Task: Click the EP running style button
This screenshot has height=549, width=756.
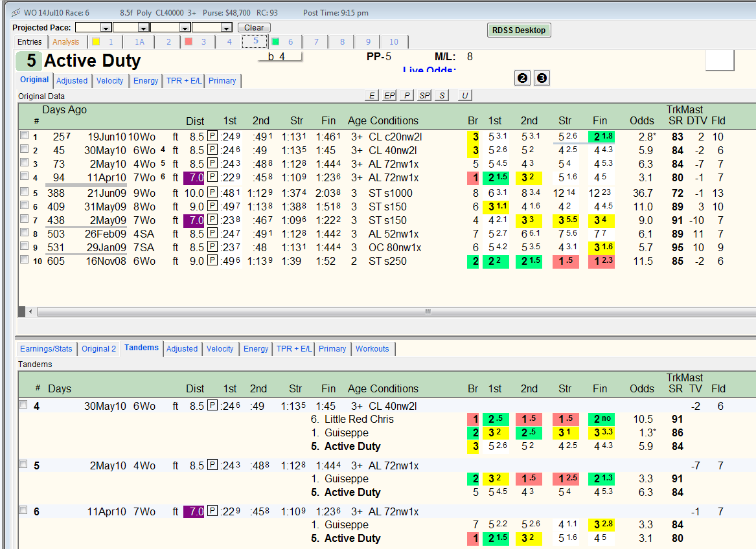Action: coord(389,95)
